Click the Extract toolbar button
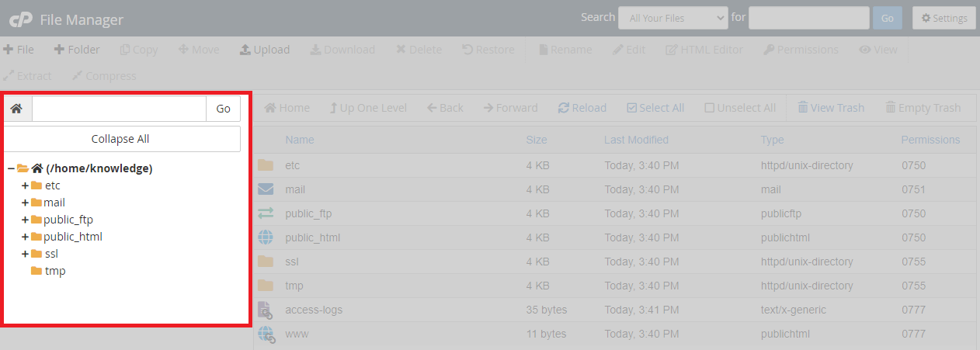The height and width of the screenshot is (350, 980). tap(27, 76)
